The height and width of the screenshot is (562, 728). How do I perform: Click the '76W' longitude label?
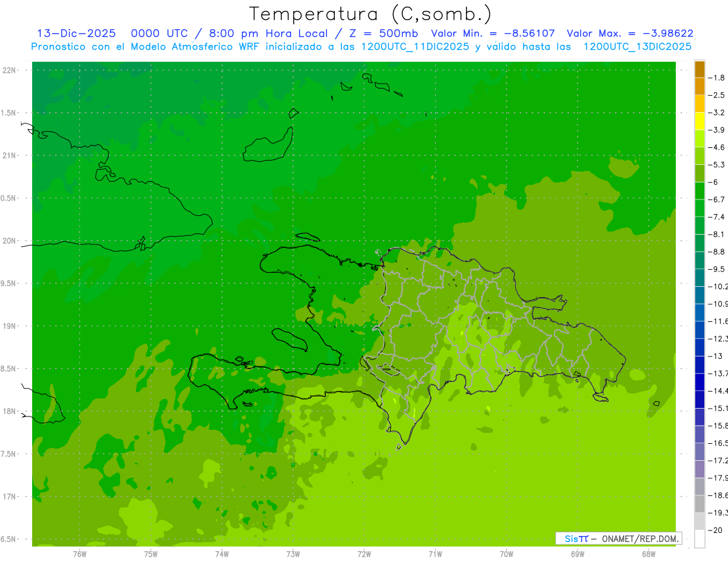point(79,554)
